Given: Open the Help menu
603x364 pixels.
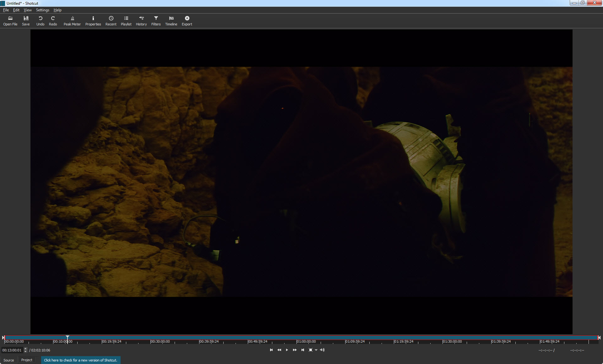Looking at the screenshot, I should pyautogui.click(x=57, y=10).
